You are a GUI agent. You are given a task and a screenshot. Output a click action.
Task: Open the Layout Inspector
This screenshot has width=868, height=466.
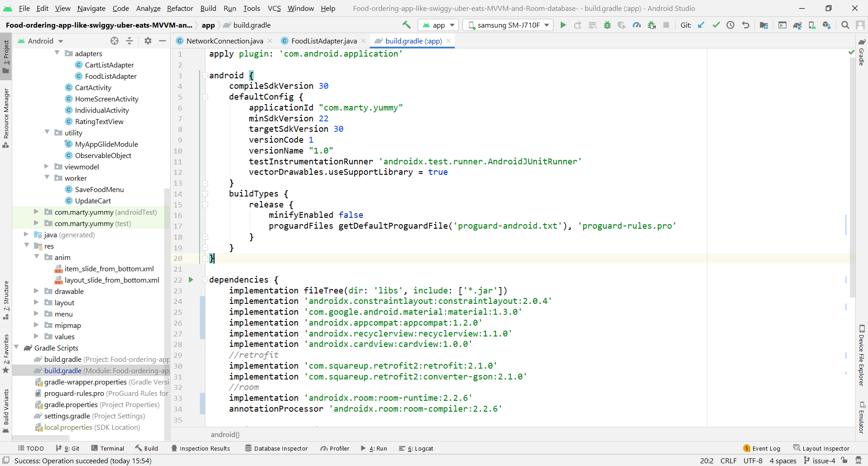(822, 448)
